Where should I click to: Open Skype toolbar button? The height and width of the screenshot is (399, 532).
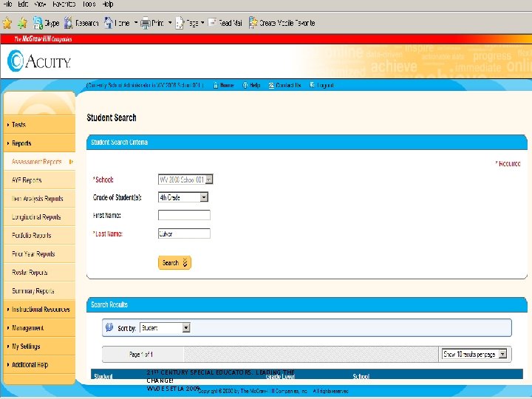tap(46, 23)
